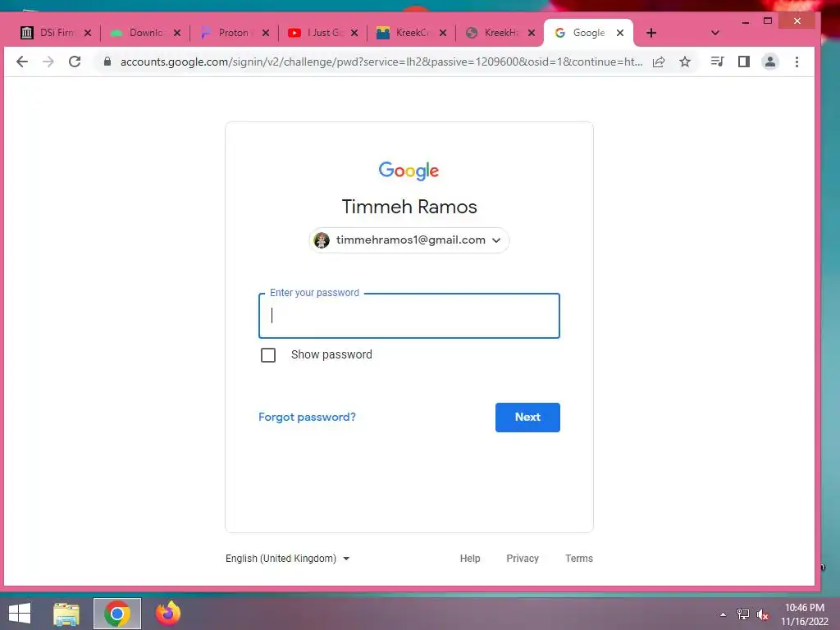This screenshot has height=630, width=840.
Task: Open the Privacy link in footer
Action: point(523,558)
